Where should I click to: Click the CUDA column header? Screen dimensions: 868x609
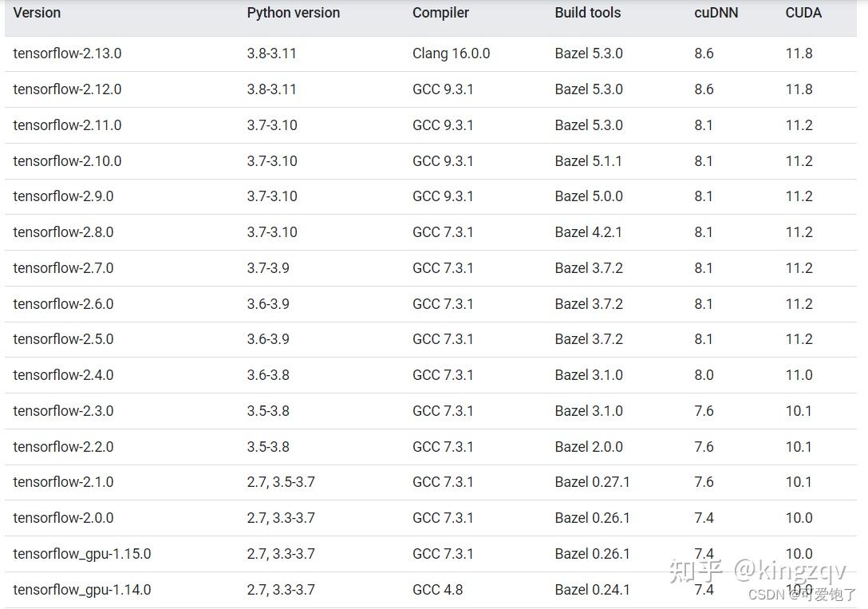(803, 13)
